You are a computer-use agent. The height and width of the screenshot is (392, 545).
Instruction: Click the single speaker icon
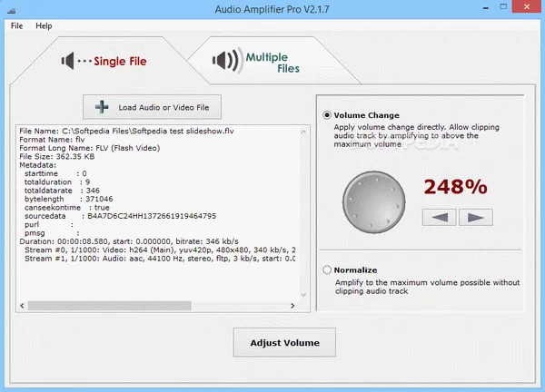click(68, 61)
